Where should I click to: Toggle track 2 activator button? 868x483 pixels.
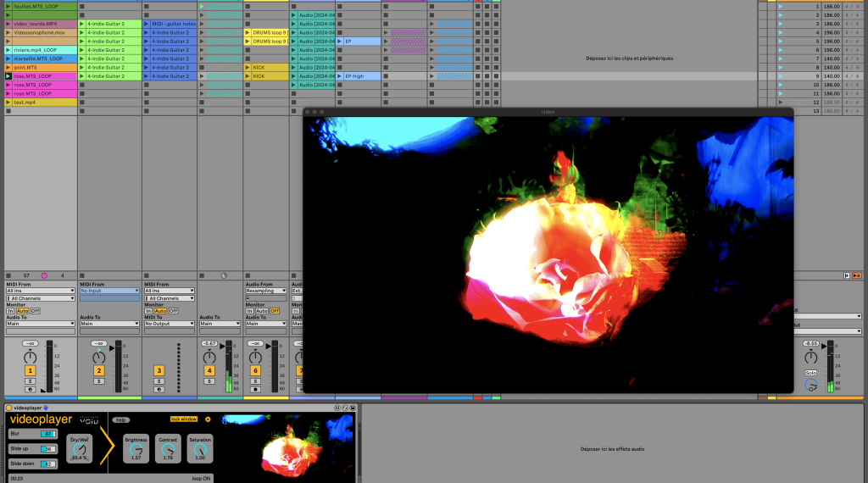98,371
